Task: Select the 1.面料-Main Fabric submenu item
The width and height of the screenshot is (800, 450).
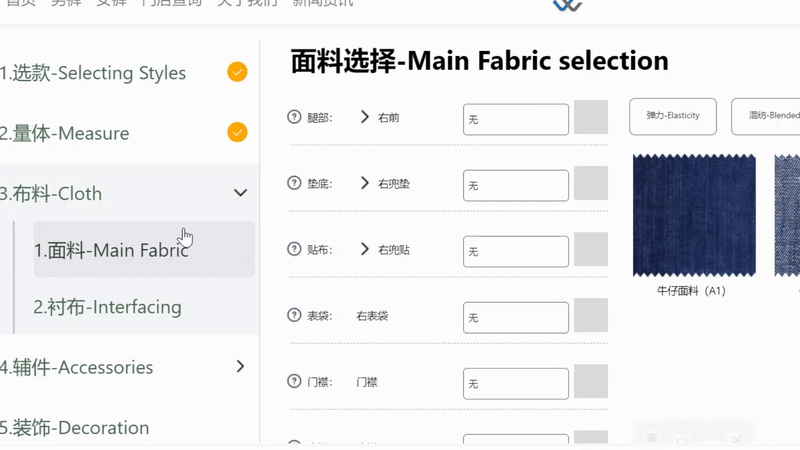Action: coord(112,250)
